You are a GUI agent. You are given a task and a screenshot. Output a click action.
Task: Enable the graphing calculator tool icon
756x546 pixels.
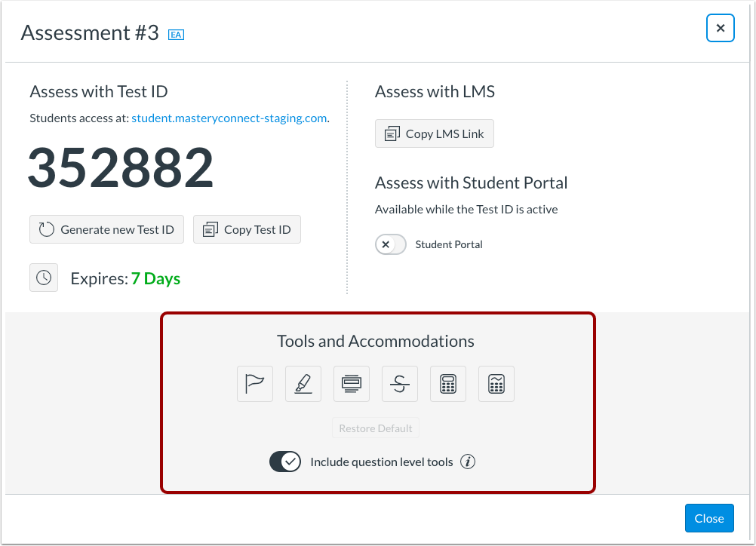[x=496, y=384]
